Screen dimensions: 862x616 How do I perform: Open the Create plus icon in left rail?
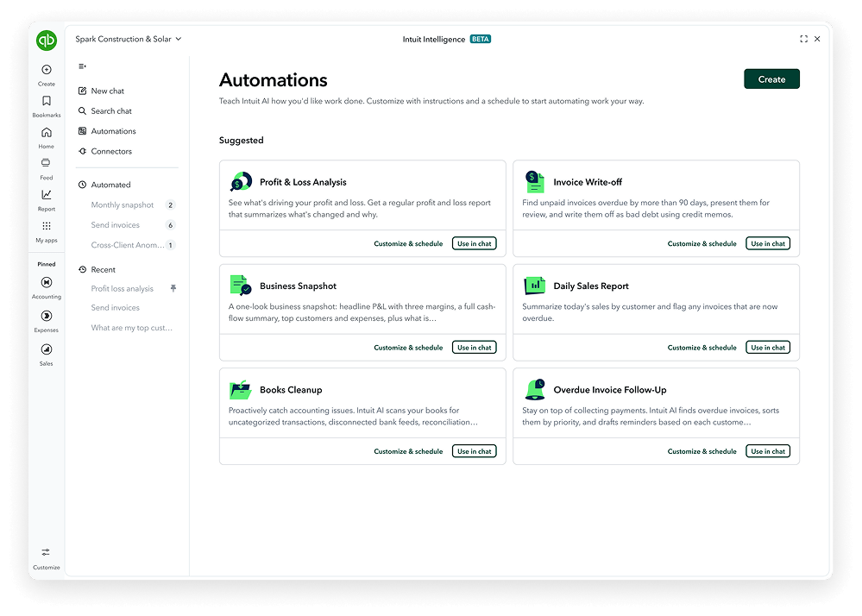(x=47, y=70)
